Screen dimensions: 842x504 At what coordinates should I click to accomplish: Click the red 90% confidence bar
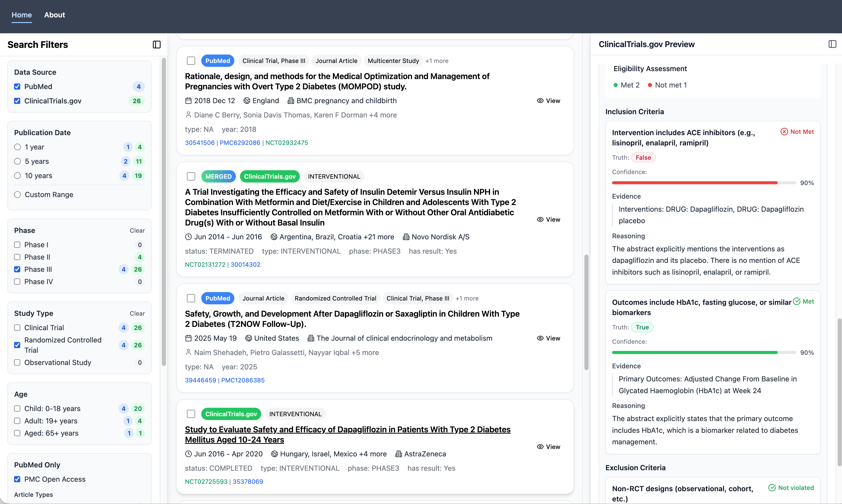(x=694, y=183)
